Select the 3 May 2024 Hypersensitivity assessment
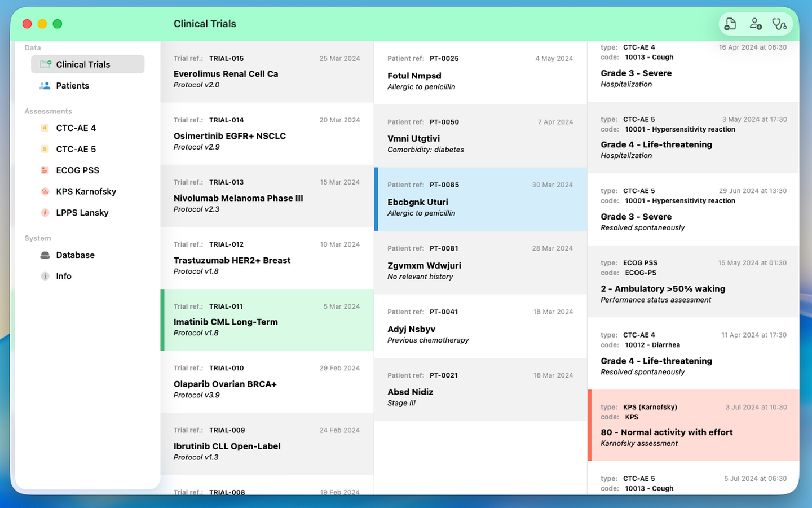 click(693, 137)
